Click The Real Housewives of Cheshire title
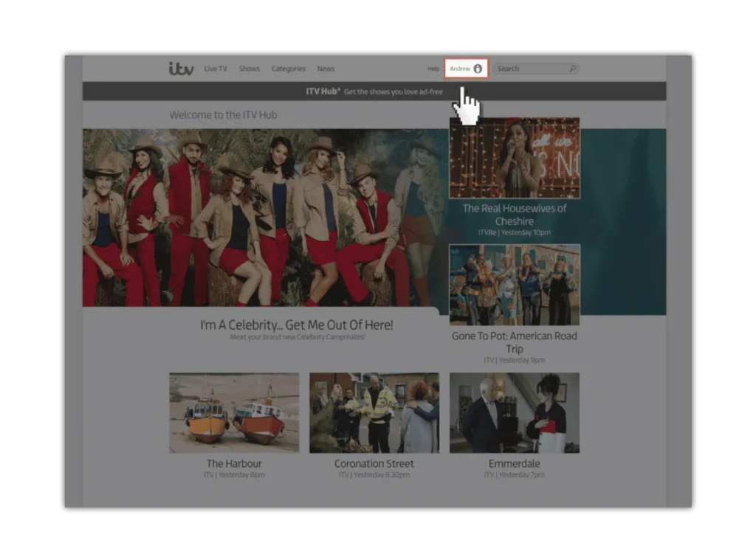The width and height of the screenshot is (756, 540). coord(515,215)
